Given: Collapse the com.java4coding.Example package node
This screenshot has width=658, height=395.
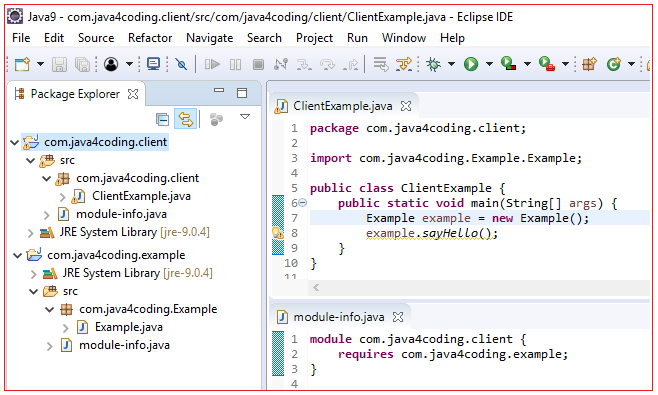Looking at the screenshot, I should coord(49,310).
